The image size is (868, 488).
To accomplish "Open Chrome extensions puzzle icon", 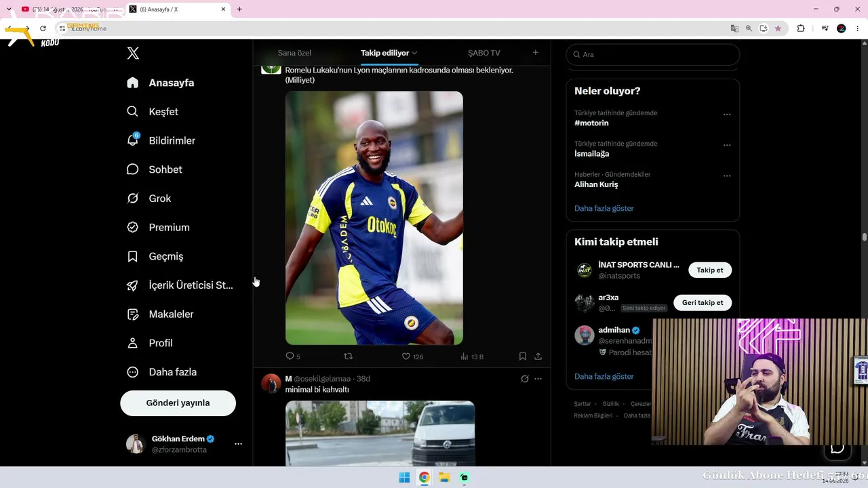I will (x=801, y=28).
